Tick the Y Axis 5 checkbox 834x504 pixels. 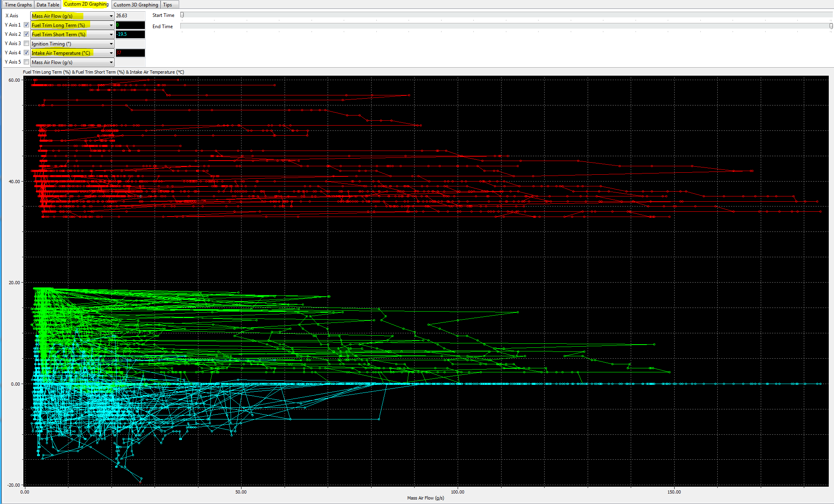27,62
